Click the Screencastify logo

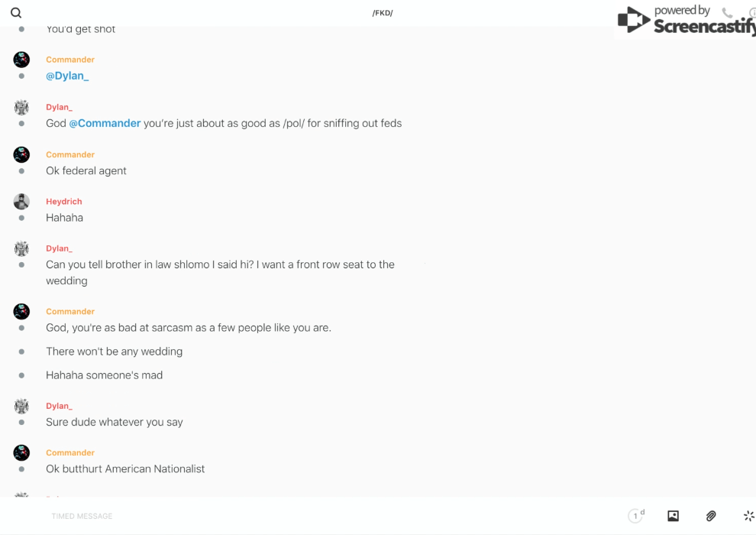click(x=685, y=21)
